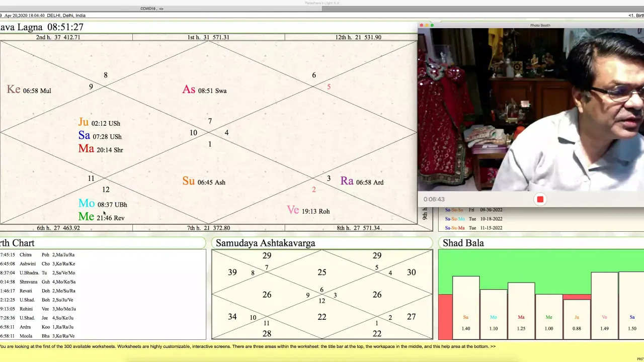
Task: Click the Sa 1.50 Shad Bala bar
Action: pos(631,306)
